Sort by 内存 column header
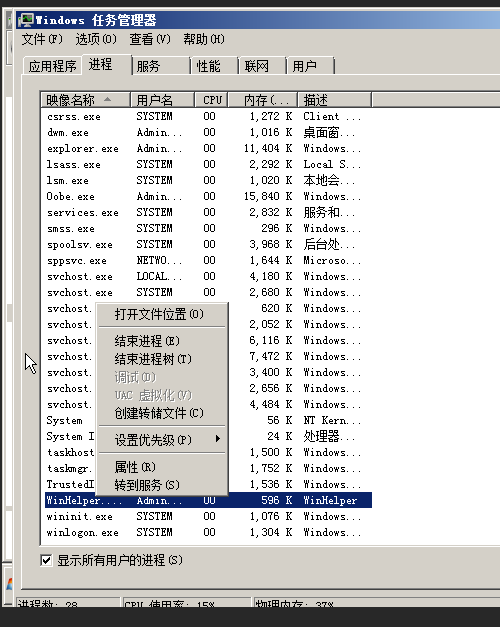500x627 pixels. coord(263,100)
